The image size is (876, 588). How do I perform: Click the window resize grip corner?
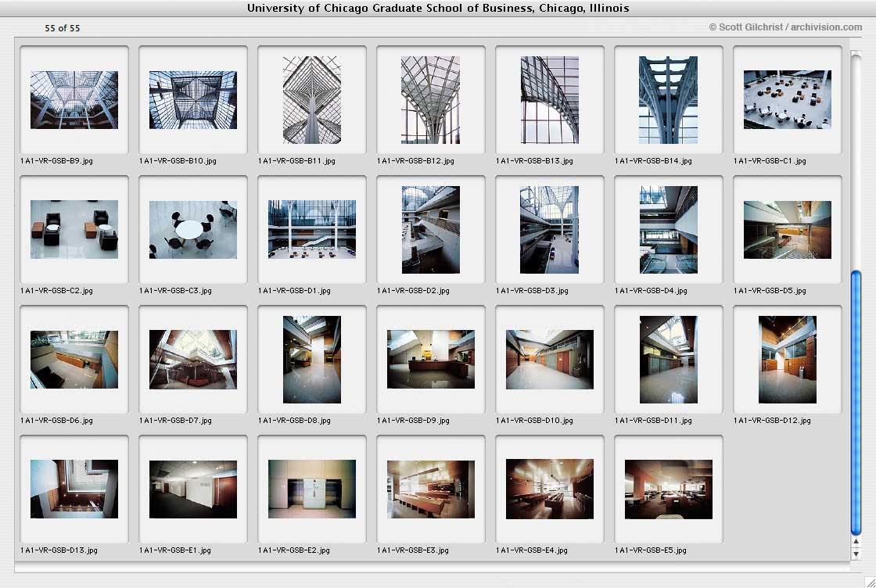[869, 582]
